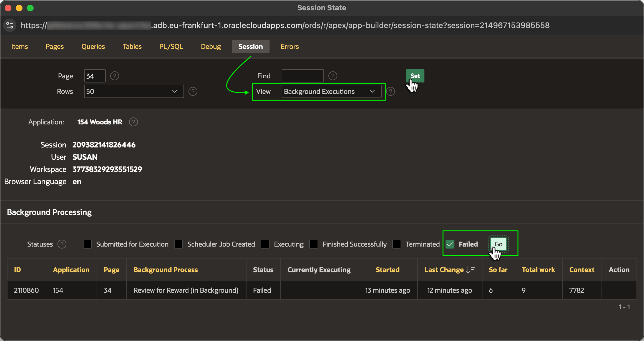Open help icon next to Application name
The width and height of the screenshot is (644, 341).
point(134,122)
